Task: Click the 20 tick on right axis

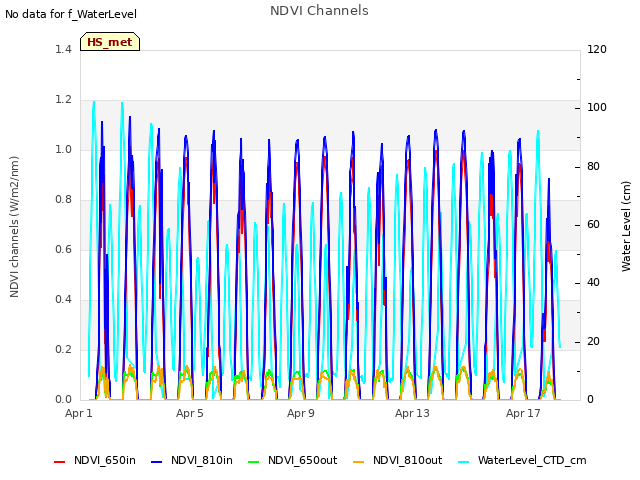Action: 593,342
